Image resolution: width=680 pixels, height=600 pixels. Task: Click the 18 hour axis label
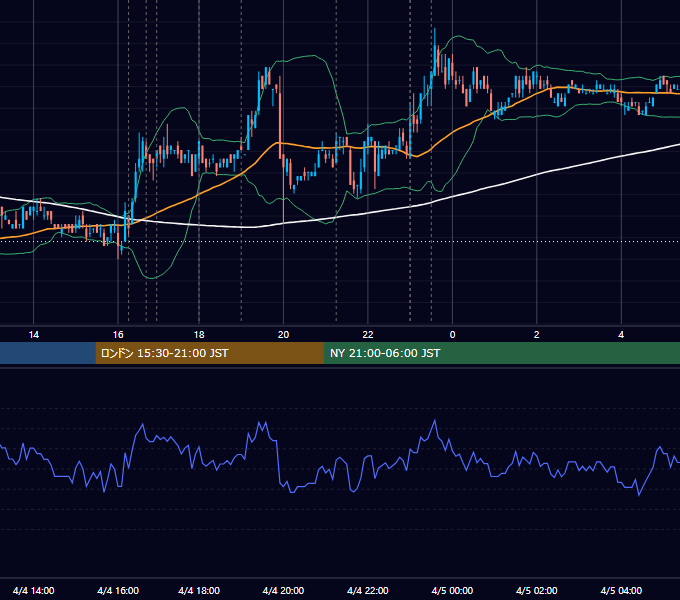coord(199,335)
